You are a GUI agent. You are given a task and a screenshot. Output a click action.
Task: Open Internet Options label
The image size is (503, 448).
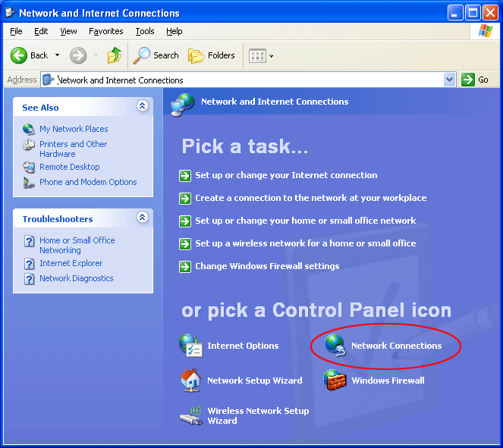[243, 346]
